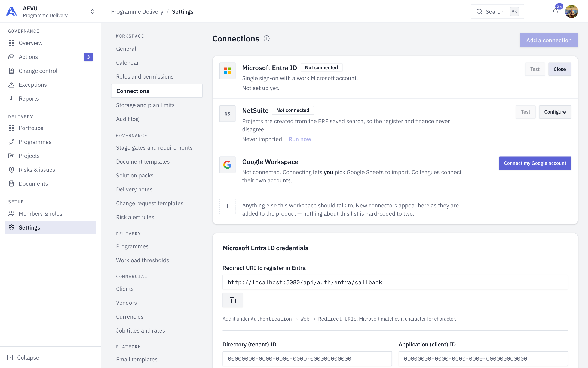
Task: Open Stage gates and requirements
Action: (157, 148)
